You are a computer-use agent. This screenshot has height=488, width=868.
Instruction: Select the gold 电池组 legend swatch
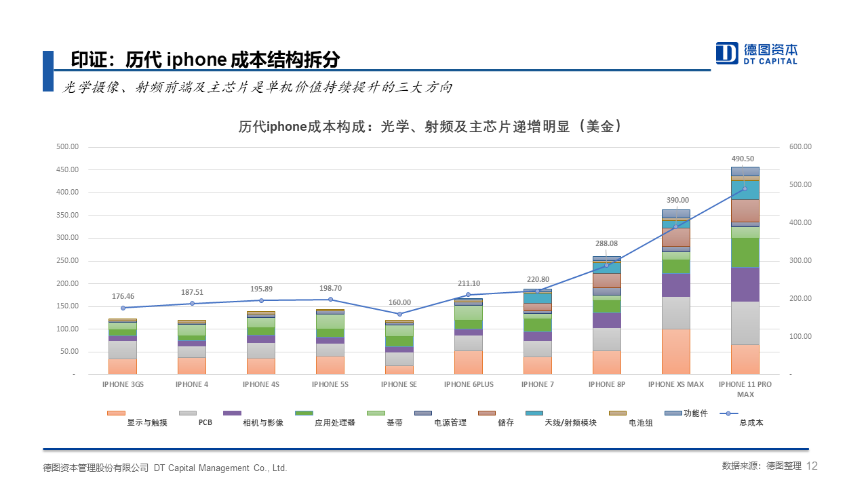(x=618, y=413)
